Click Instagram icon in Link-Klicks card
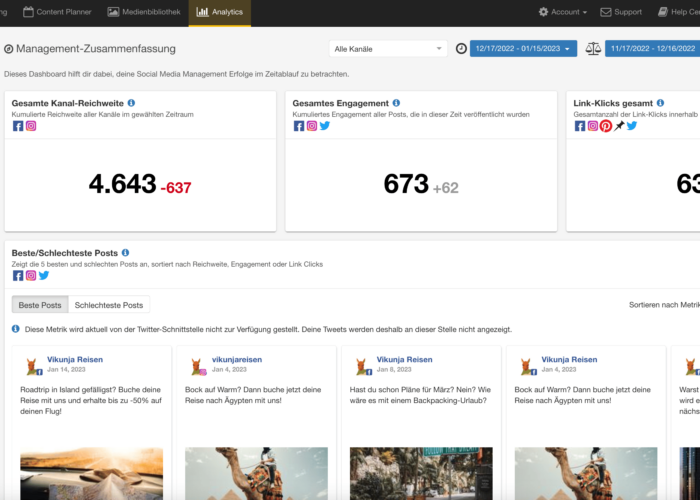 click(592, 126)
